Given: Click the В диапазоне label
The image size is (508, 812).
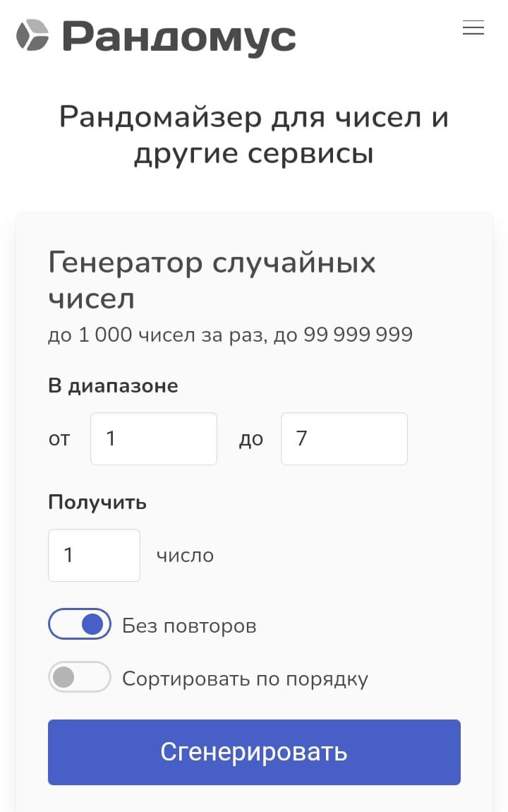Looking at the screenshot, I should 113,386.
